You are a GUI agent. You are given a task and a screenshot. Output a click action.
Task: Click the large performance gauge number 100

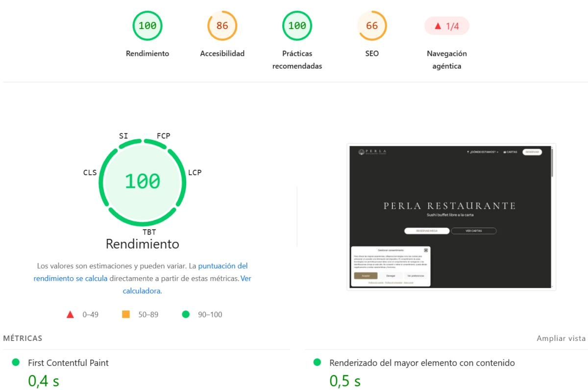pos(142,182)
